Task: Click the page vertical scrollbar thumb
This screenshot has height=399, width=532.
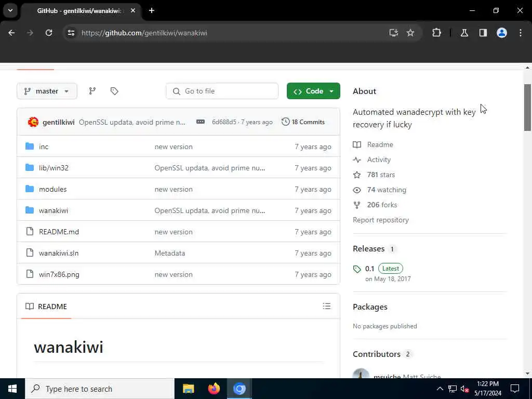Action: click(527, 107)
